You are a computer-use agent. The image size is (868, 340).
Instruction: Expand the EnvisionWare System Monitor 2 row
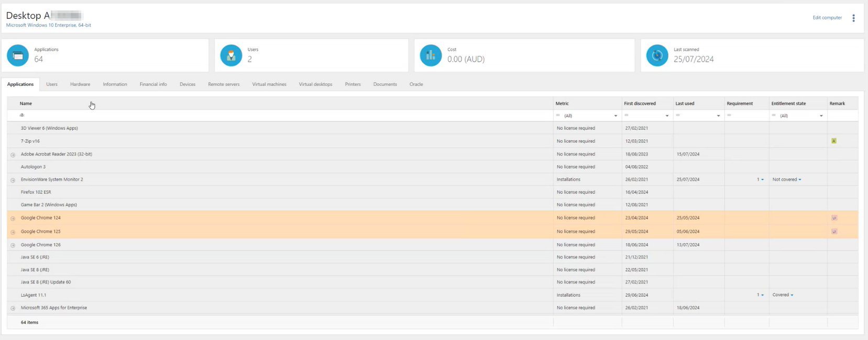click(x=13, y=180)
